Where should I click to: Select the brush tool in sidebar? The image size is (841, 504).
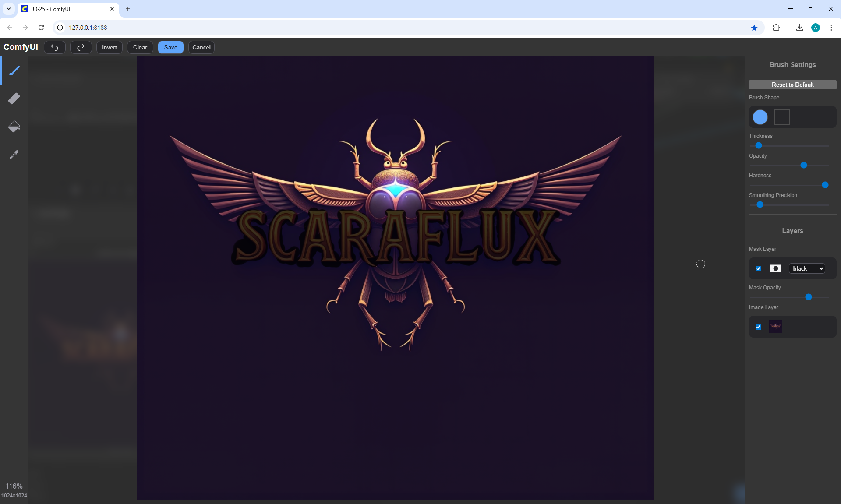14,70
